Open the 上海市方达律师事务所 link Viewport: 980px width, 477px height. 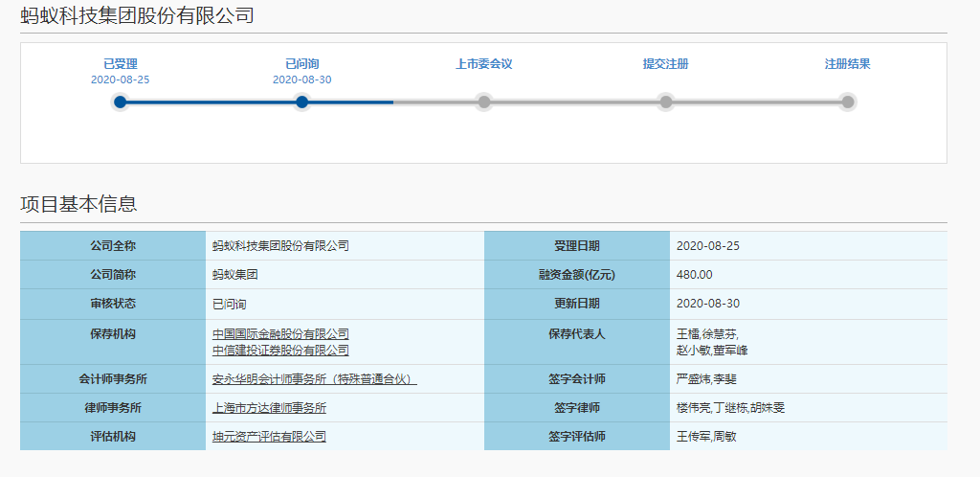(269, 408)
